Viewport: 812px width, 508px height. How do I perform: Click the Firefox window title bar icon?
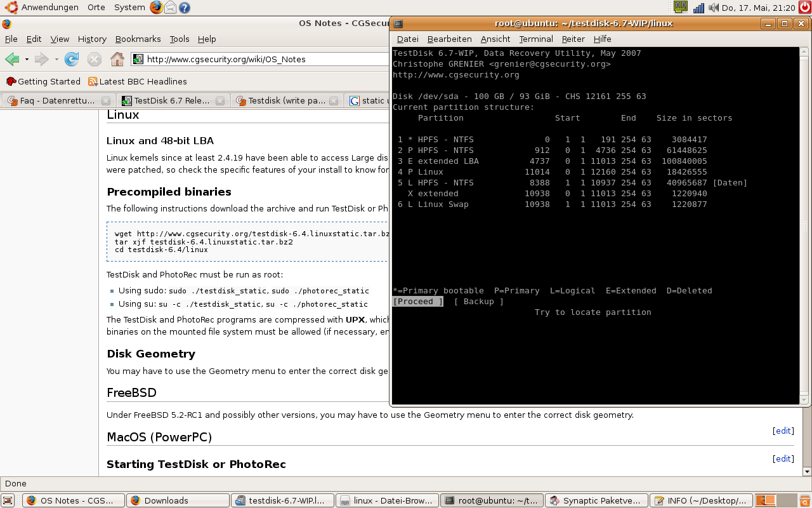[x=6, y=23]
